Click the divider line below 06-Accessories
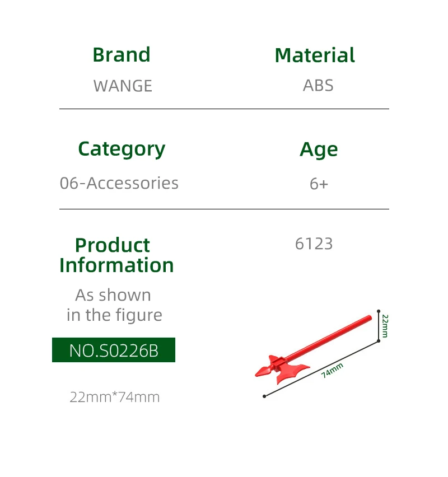This screenshot has width=448, height=477. 224,209
